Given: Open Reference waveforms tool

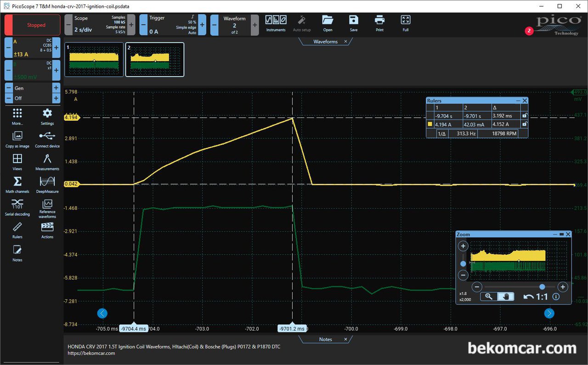Looking at the screenshot, I should pyautogui.click(x=47, y=209).
